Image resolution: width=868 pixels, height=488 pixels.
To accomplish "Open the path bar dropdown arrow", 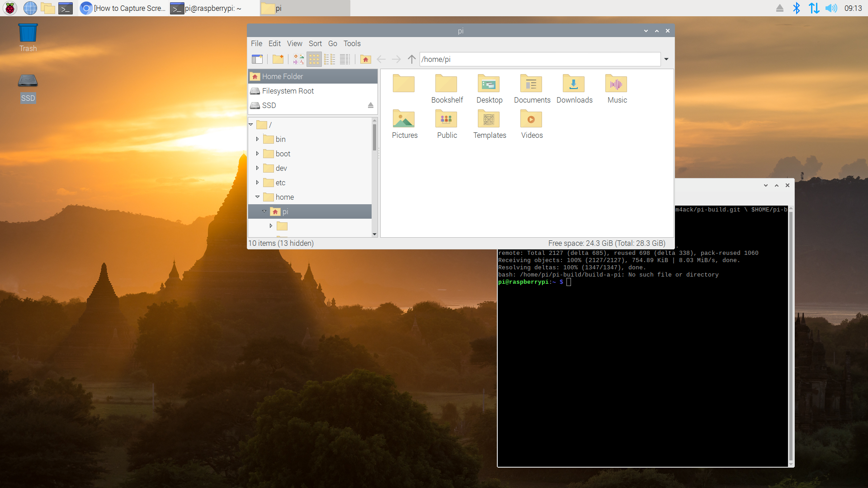I will click(x=666, y=59).
